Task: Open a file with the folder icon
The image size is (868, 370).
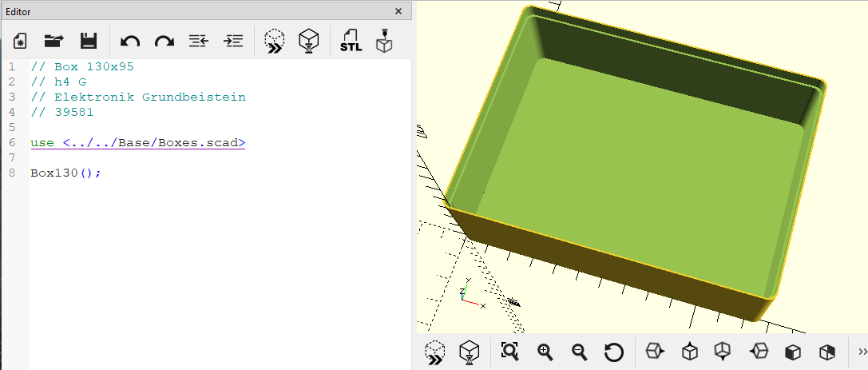Action: coord(54,41)
